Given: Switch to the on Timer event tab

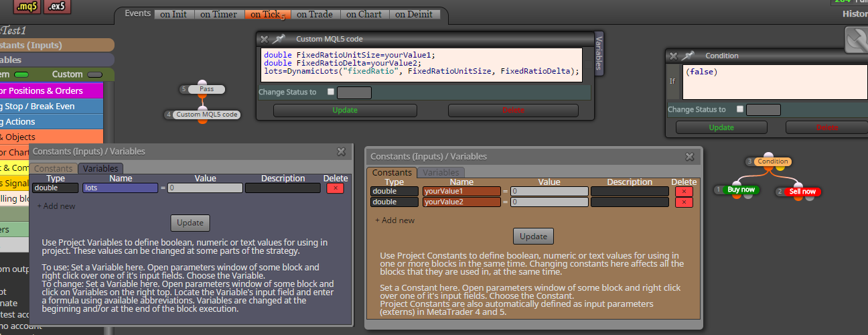Looking at the screenshot, I should [218, 14].
